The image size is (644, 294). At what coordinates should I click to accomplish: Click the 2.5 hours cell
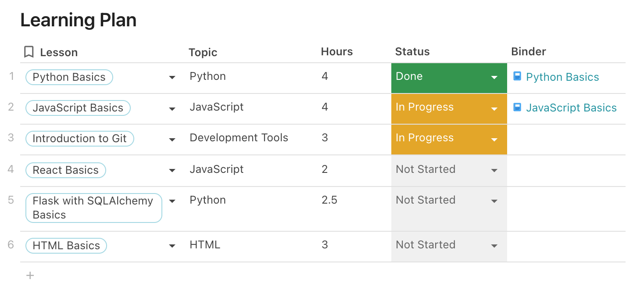tap(329, 200)
